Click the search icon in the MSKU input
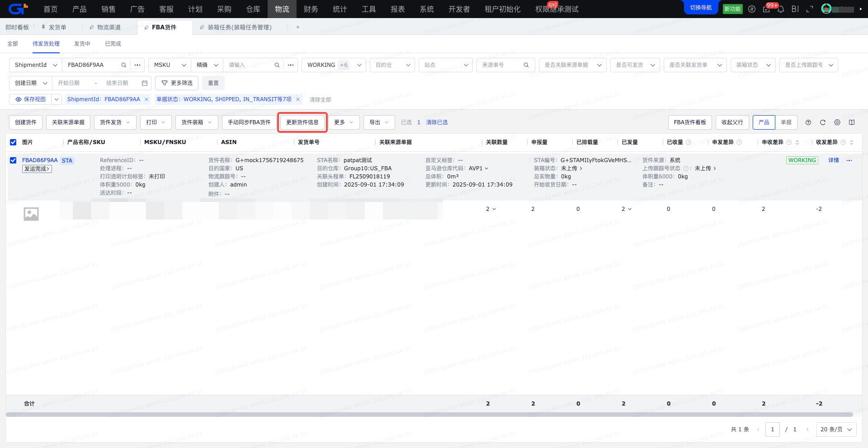Viewport: 868px width, 448px height. (x=277, y=65)
